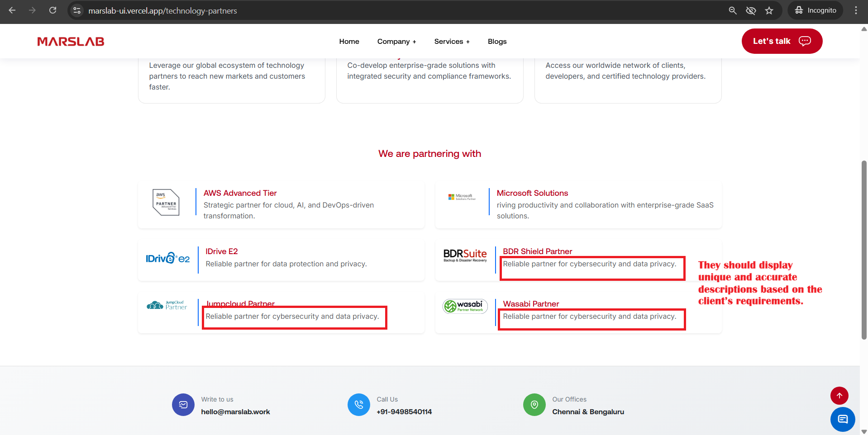This screenshot has height=435, width=868.
Task: Click the phone call icon
Action: [358, 405]
